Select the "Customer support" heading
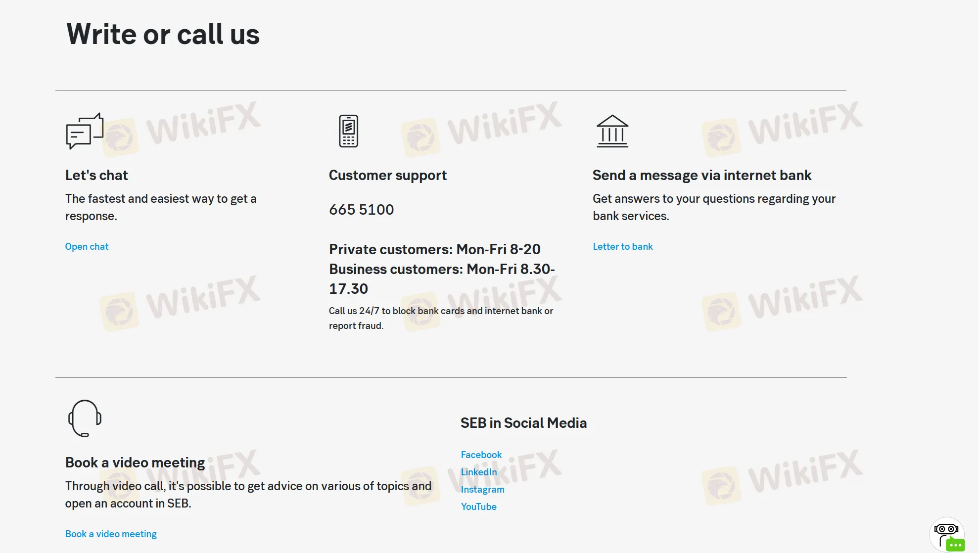This screenshot has width=980, height=553. [x=388, y=175]
